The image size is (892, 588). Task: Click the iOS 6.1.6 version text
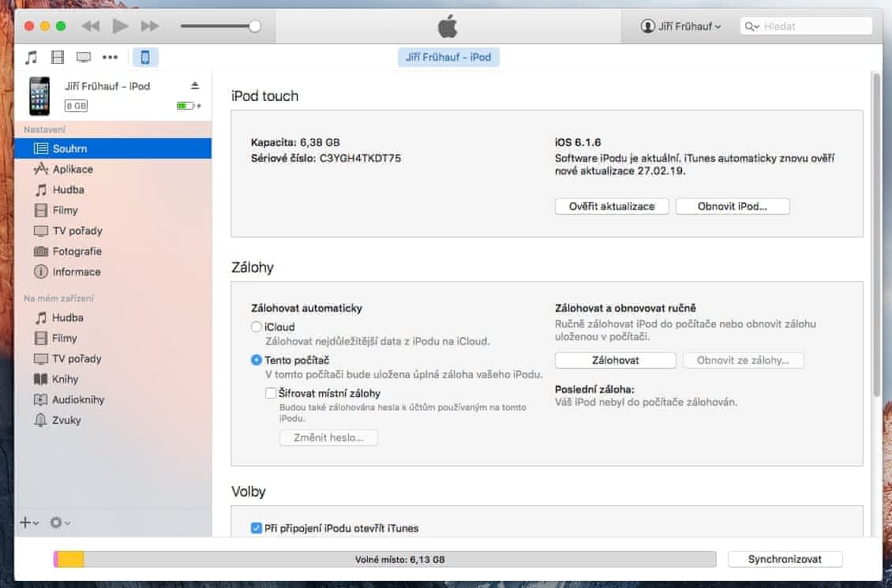point(578,142)
